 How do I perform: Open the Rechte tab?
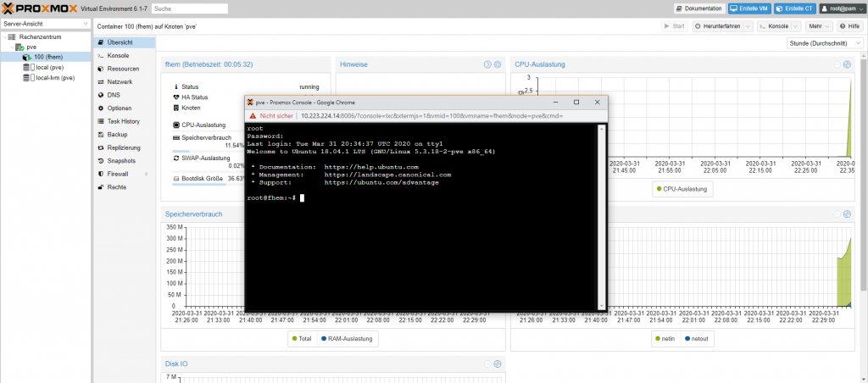(124, 187)
